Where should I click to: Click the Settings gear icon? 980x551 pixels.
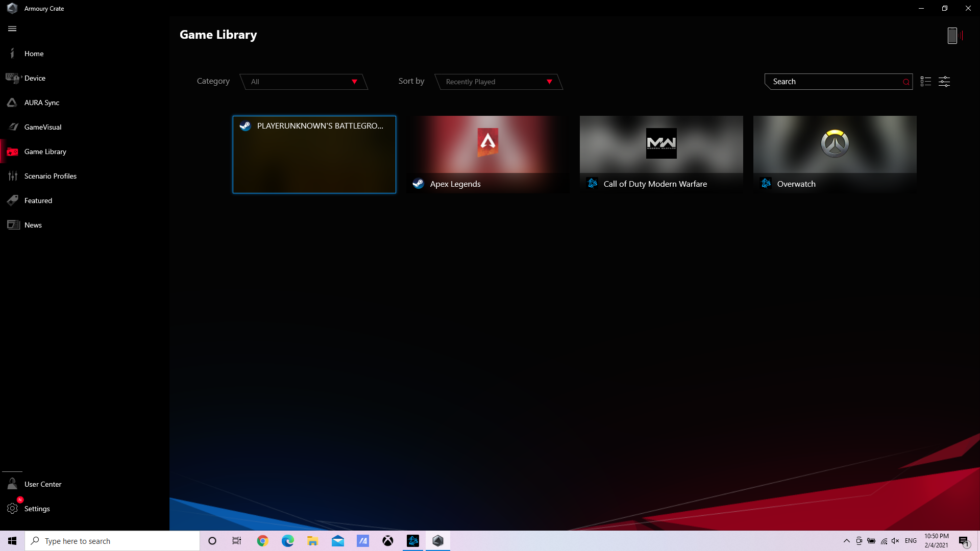[x=12, y=508]
